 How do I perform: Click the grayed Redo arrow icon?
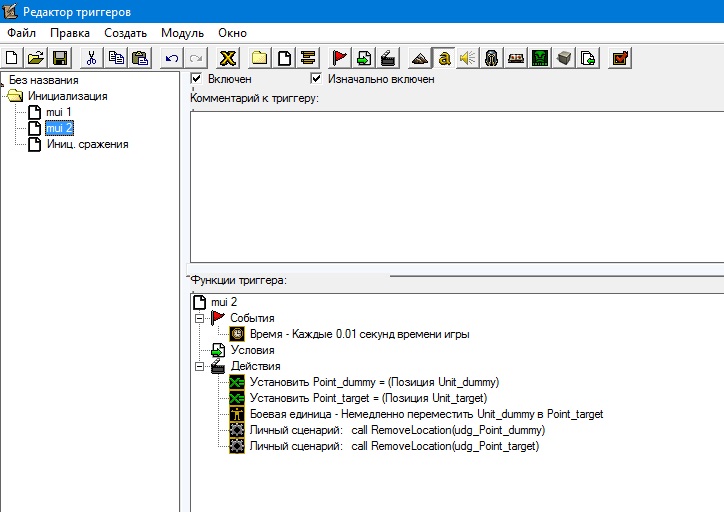(x=195, y=58)
